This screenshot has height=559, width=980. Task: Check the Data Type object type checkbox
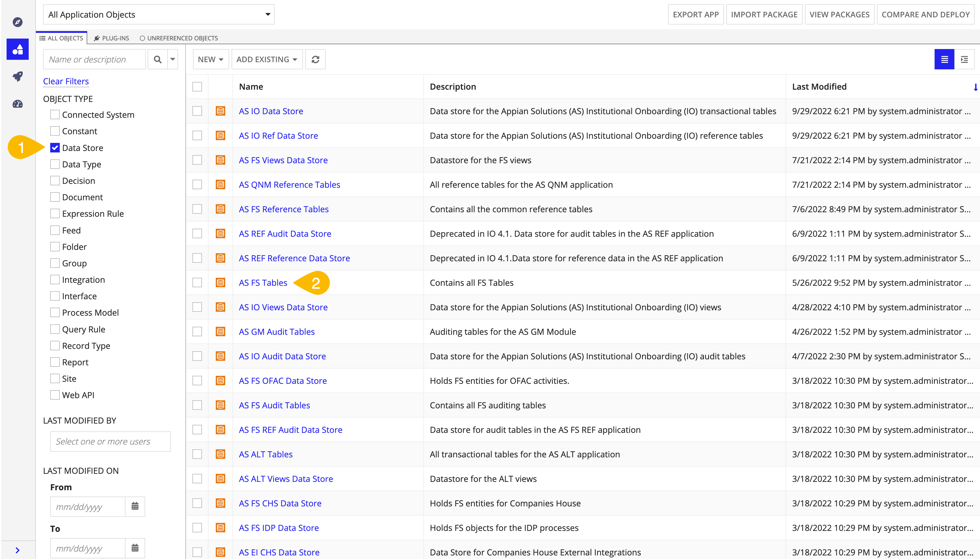[54, 164]
